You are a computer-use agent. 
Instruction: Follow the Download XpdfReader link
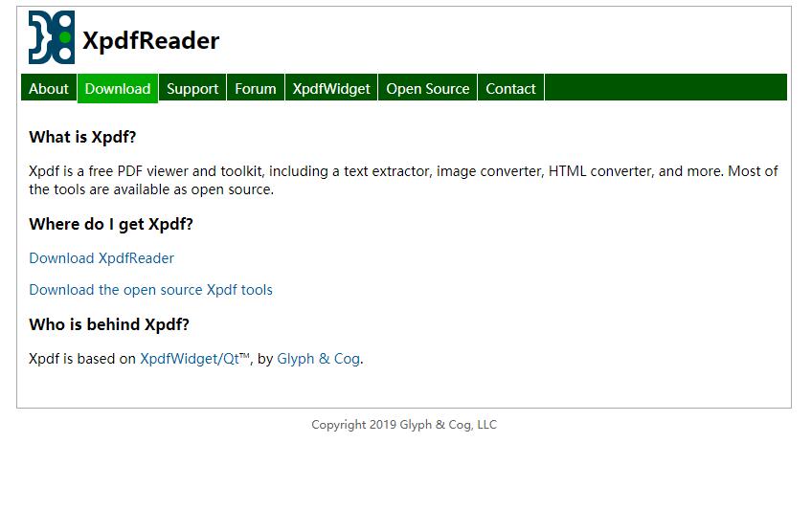coord(101,258)
